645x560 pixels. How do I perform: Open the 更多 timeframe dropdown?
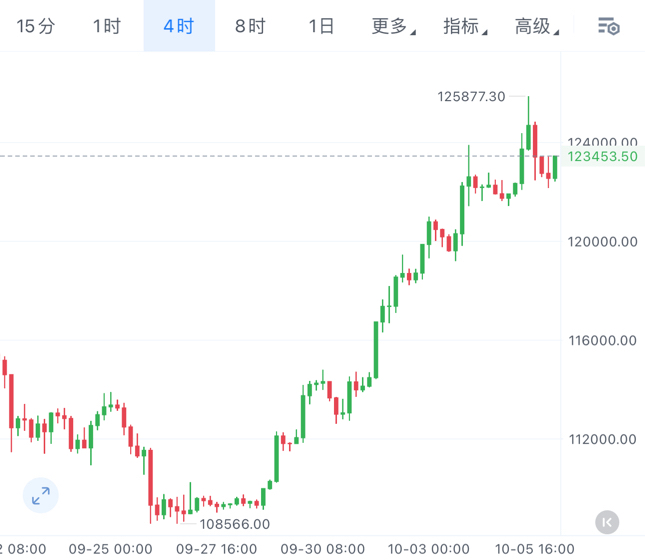tap(393, 26)
